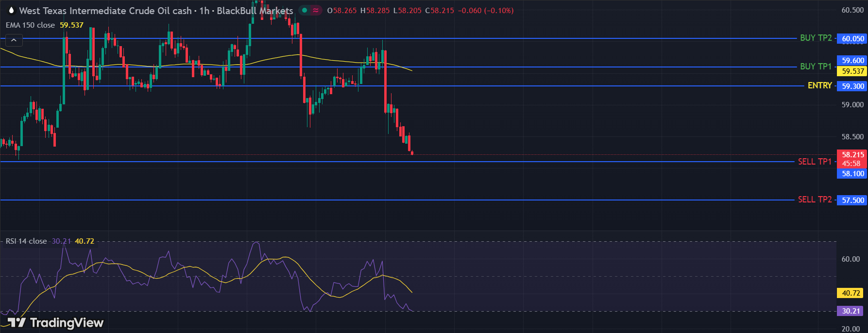Open the West Texas Intermediate symbol title

tap(105, 11)
